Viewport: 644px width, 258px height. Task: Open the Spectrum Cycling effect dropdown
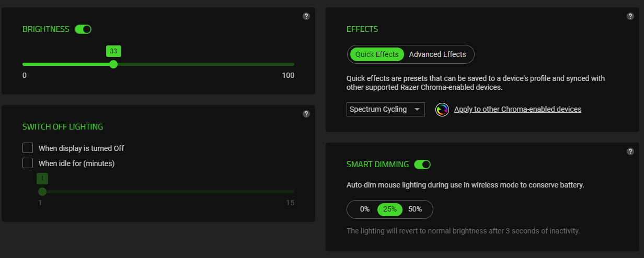pos(386,109)
